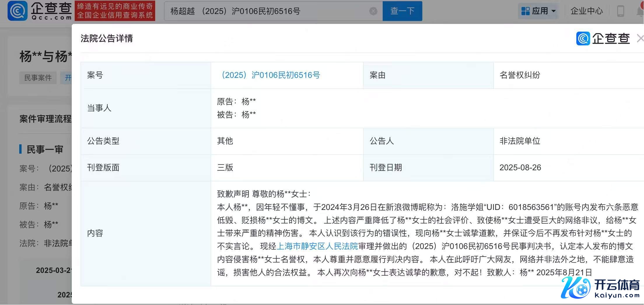Select the 民事案件 tag
This screenshot has width=644, height=305.
(38, 78)
